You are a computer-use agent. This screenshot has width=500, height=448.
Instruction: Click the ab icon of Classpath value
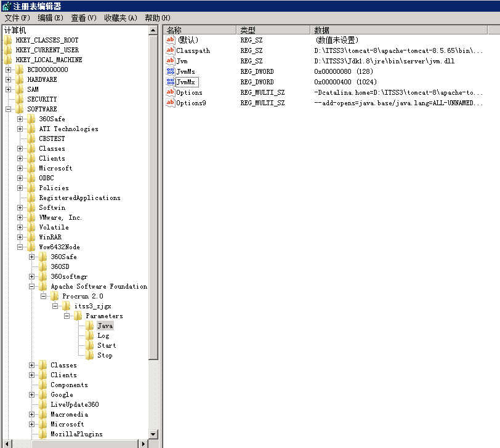tap(171, 50)
